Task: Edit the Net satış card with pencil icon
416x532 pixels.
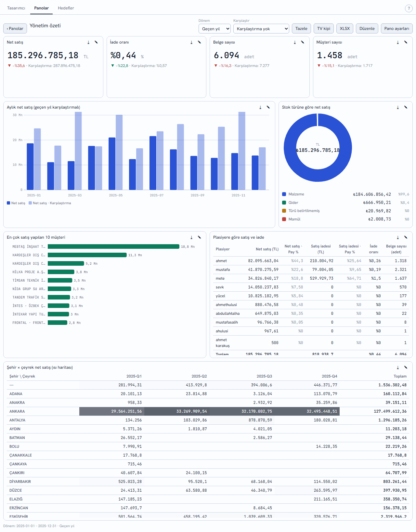Action: pos(96,42)
